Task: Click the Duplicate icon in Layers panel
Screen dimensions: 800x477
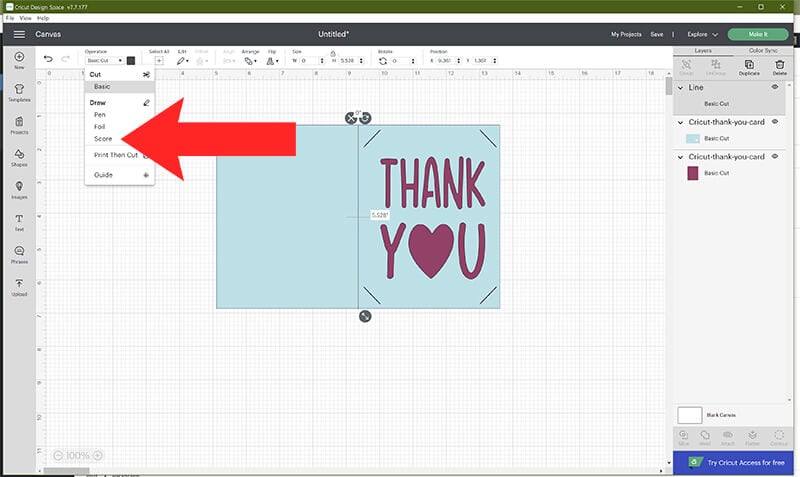Action: [749, 64]
